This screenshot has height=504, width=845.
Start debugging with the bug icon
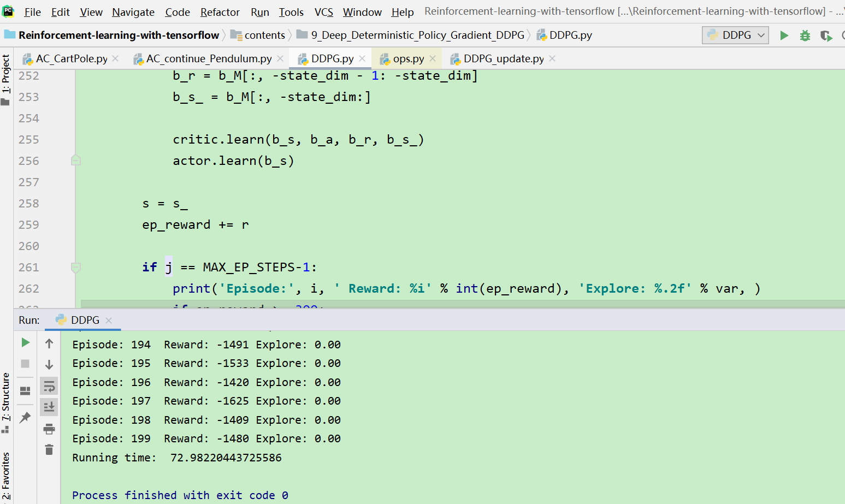click(x=805, y=34)
